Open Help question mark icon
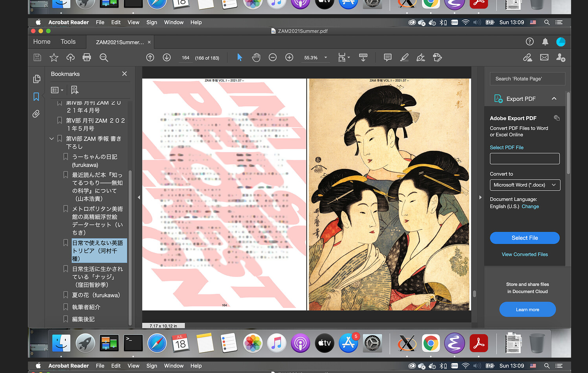Viewport: 588px width, 373px height. [x=530, y=41]
